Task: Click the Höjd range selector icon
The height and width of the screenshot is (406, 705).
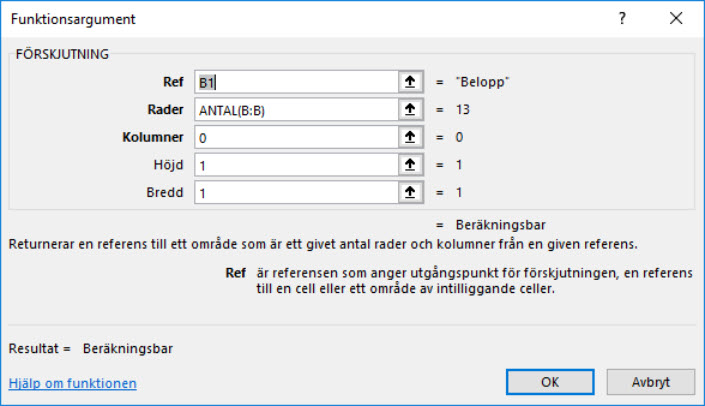Action: pyautogui.click(x=409, y=163)
